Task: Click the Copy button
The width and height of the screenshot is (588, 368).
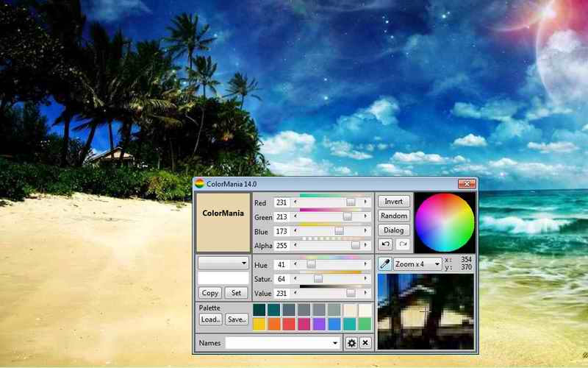Action: 210,292
